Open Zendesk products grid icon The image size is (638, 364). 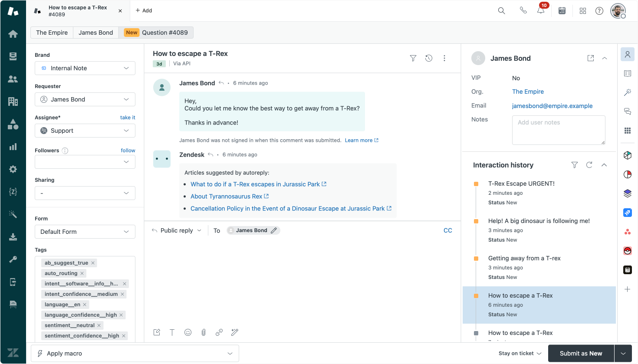pos(583,11)
